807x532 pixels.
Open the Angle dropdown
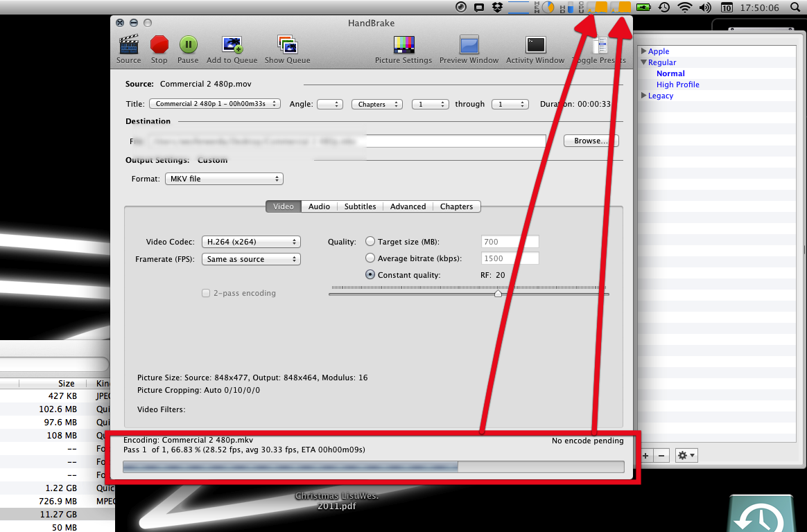tap(330, 104)
